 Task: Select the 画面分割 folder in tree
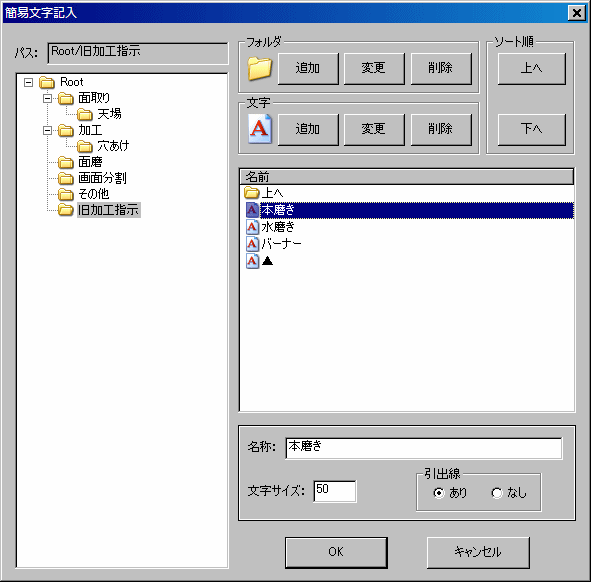tap(102, 178)
